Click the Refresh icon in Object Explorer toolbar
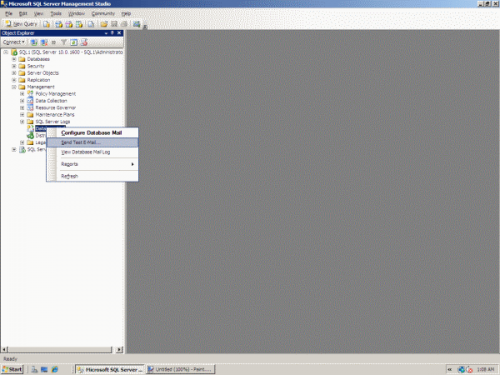 74,42
